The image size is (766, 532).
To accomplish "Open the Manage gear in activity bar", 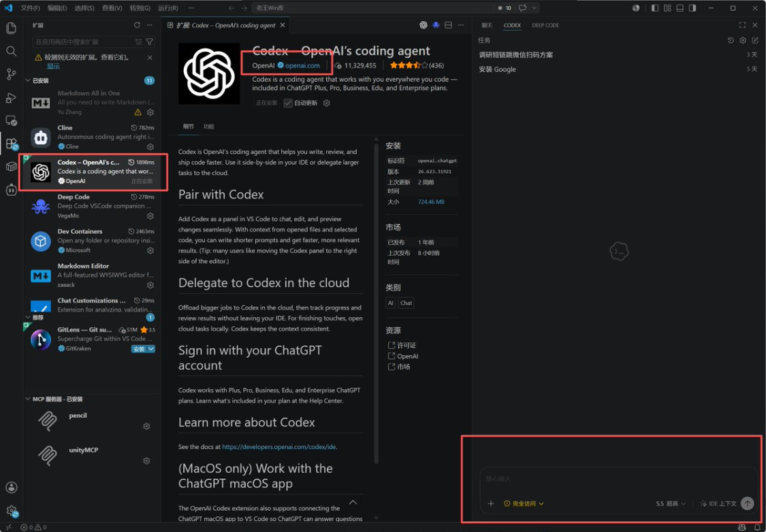I will click(x=11, y=511).
